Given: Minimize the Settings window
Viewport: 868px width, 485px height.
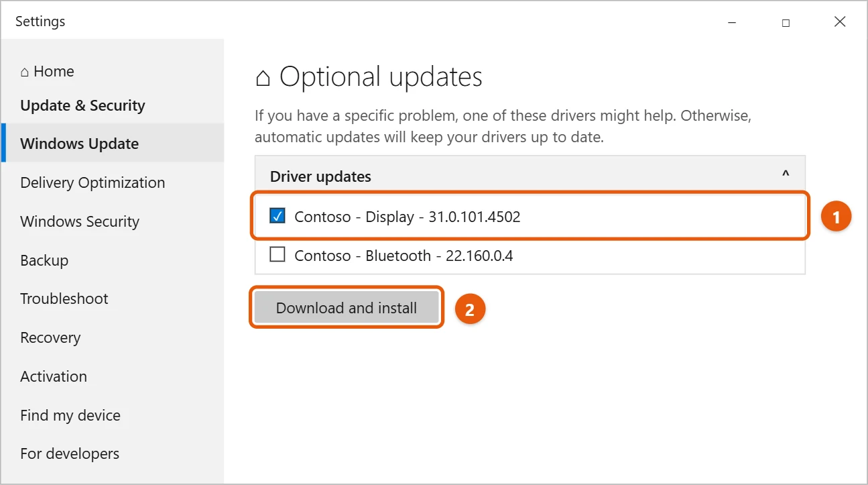Looking at the screenshot, I should click(731, 22).
